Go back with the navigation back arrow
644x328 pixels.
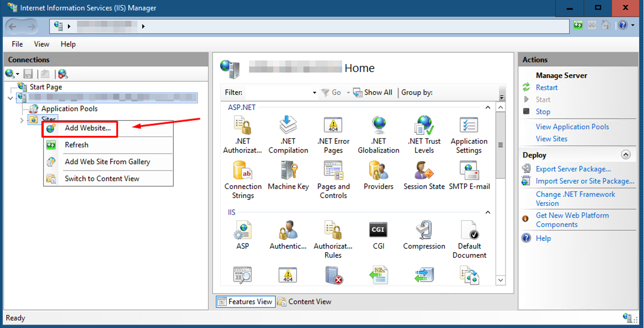13,27
